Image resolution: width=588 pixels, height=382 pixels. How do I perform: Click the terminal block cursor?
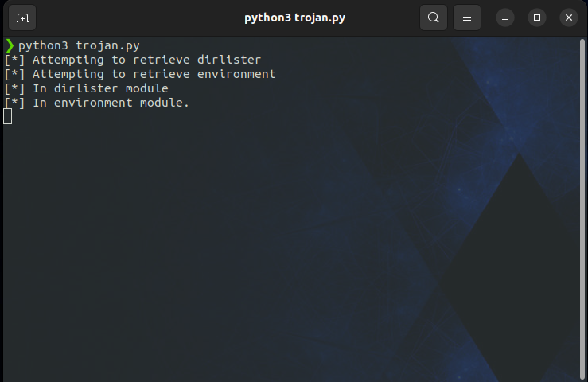pyautogui.click(x=7, y=116)
